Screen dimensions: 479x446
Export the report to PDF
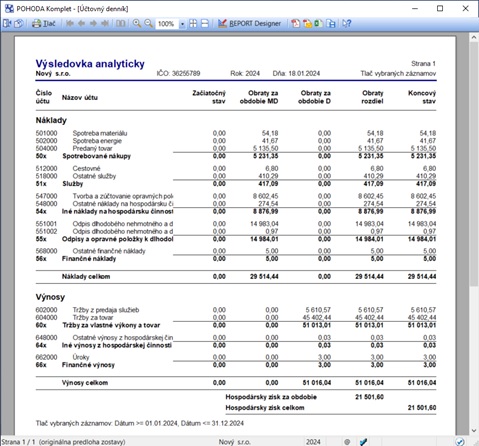pyautogui.click(x=295, y=23)
